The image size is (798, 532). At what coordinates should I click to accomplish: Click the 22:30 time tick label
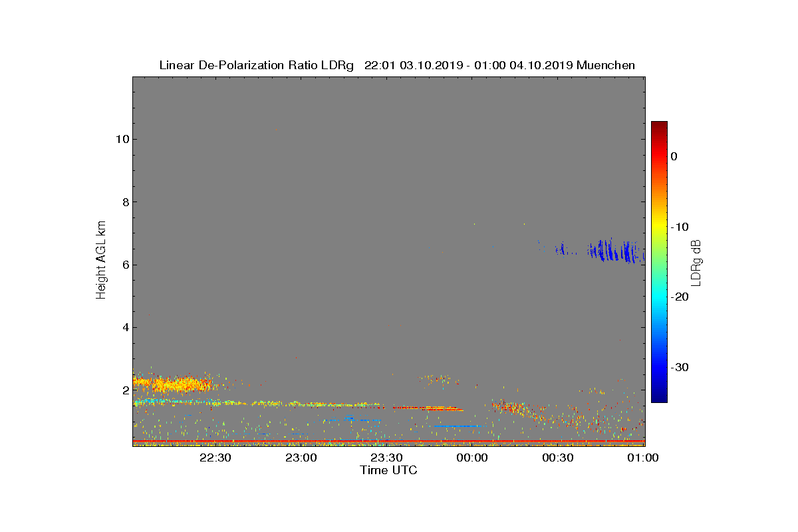pos(215,458)
